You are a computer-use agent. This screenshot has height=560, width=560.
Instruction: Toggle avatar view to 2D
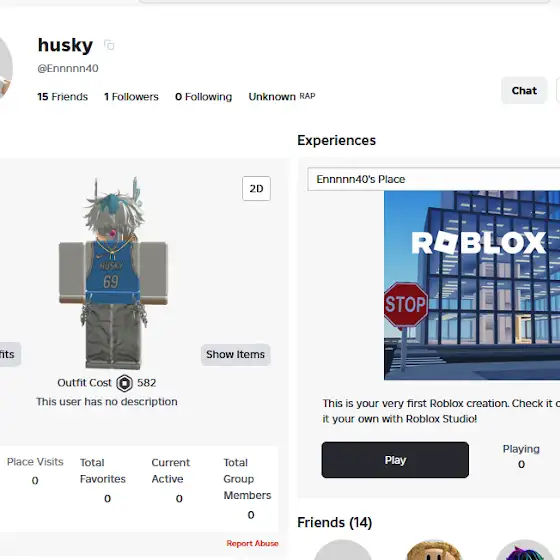click(256, 189)
